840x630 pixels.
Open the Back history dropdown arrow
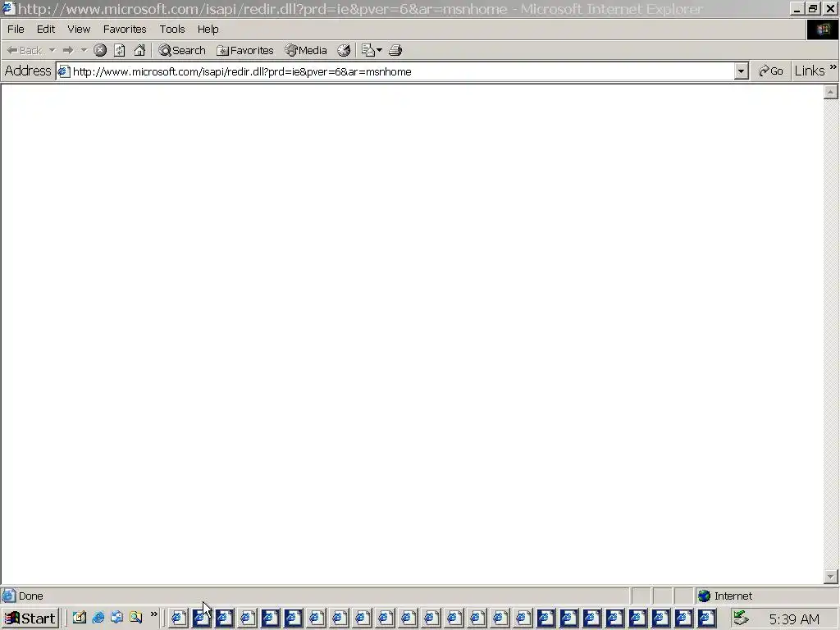coord(52,50)
